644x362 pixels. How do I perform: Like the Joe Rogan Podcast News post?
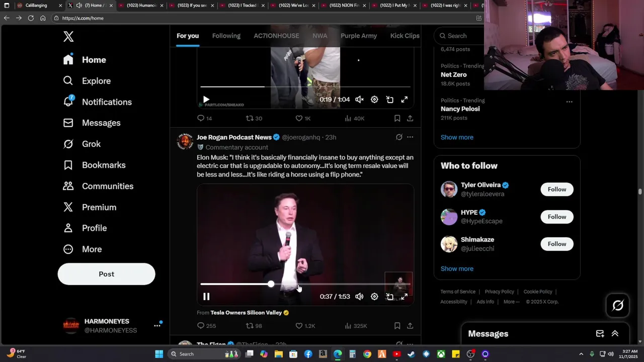(305, 326)
